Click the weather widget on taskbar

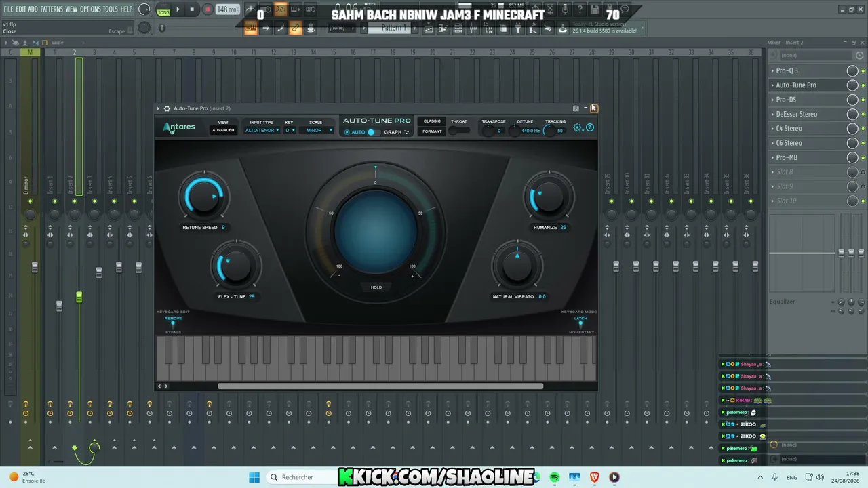tap(27, 477)
